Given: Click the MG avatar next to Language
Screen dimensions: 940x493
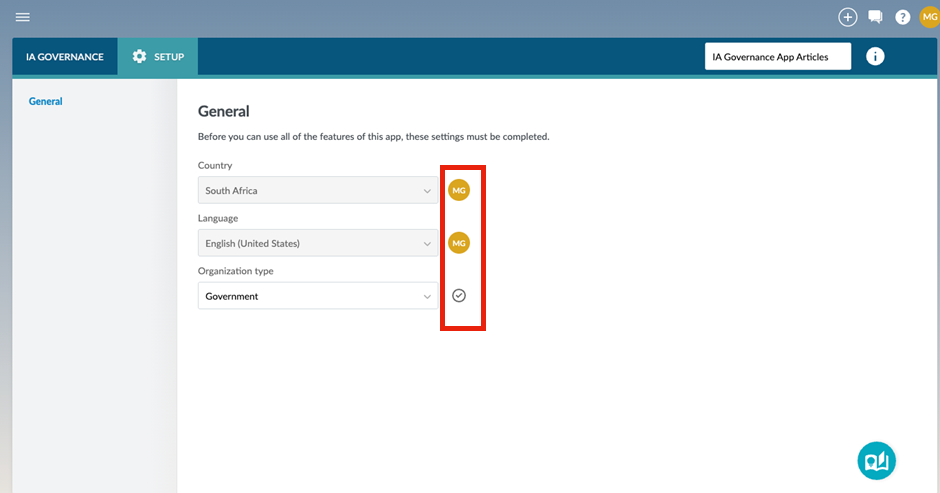Looking at the screenshot, I should (459, 243).
